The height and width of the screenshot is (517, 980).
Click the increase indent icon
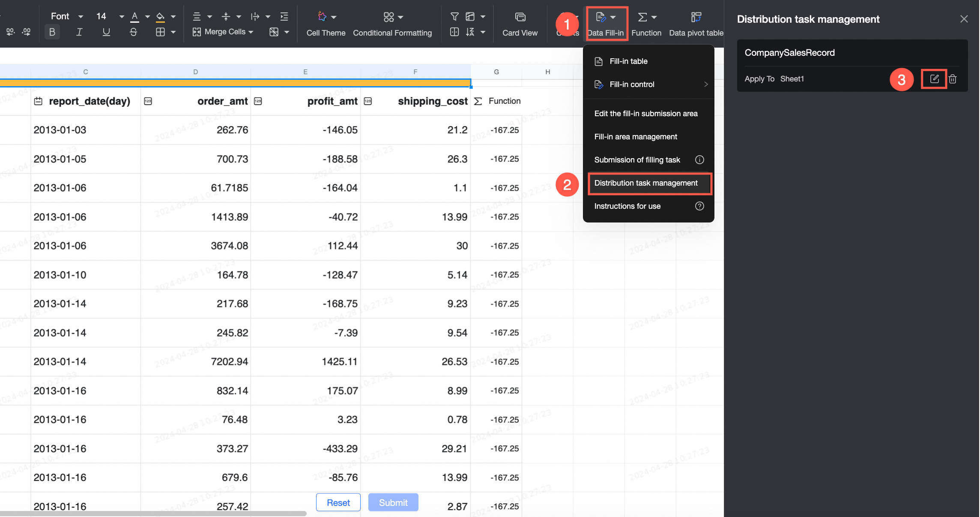284,17
